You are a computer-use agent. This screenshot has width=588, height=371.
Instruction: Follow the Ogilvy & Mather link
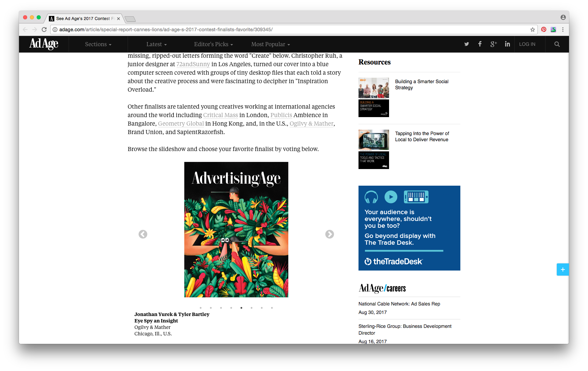tap(311, 124)
